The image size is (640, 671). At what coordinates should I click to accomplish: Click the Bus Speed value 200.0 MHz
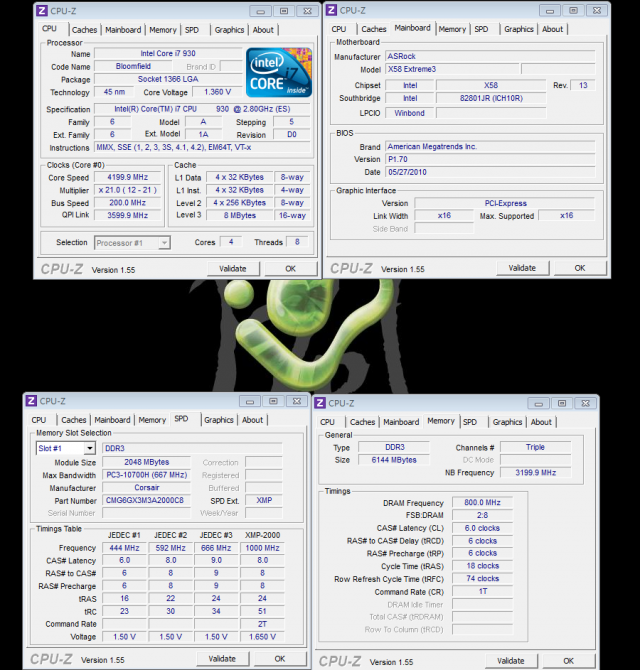pyautogui.click(x=127, y=203)
